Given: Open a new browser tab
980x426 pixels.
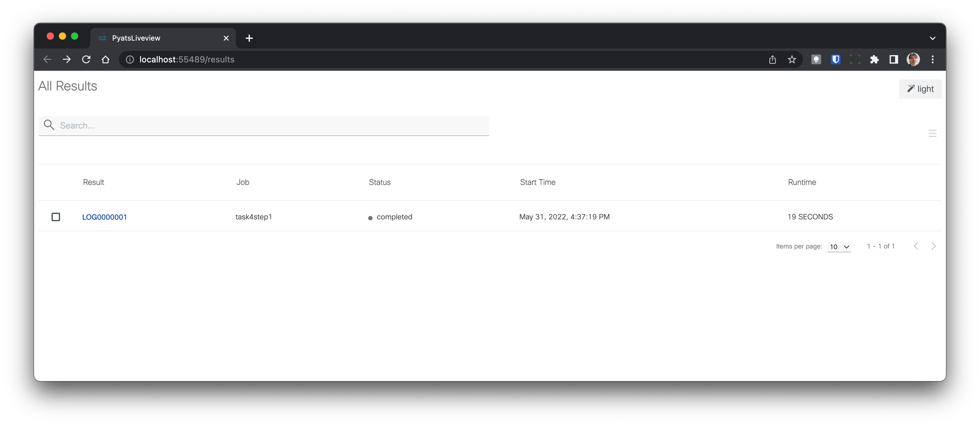Looking at the screenshot, I should click(x=249, y=38).
